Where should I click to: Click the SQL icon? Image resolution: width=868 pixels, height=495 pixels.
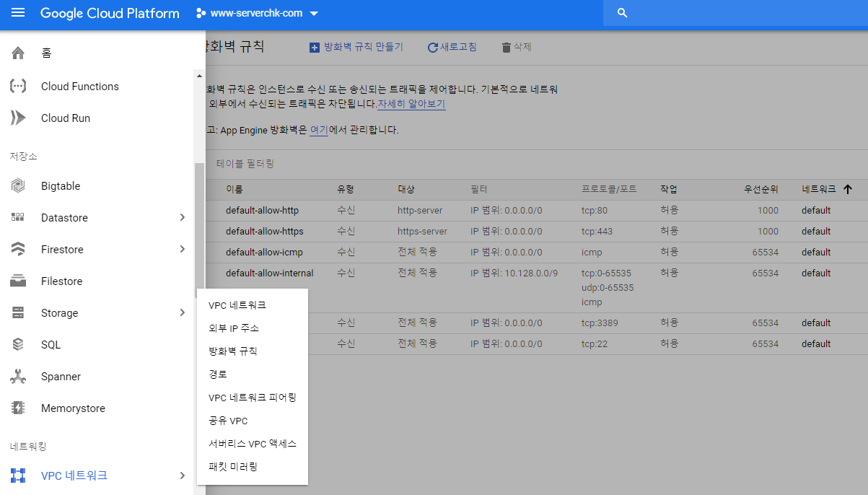point(18,345)
